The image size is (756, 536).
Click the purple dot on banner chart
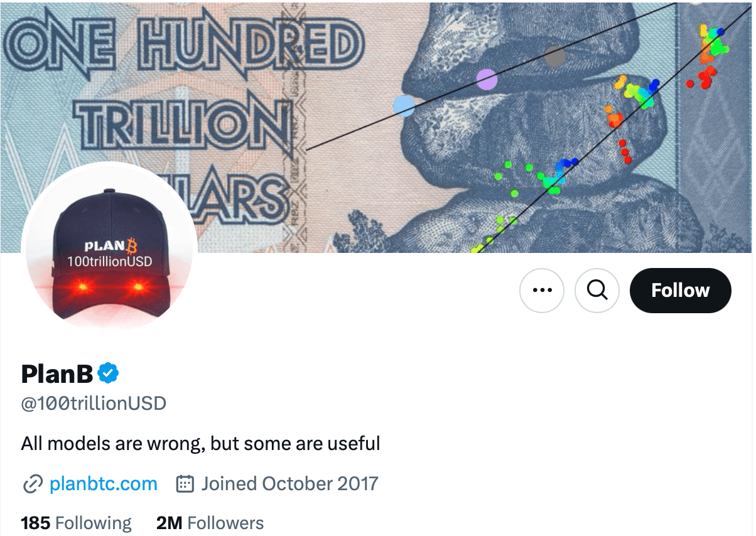pos(487,80)
